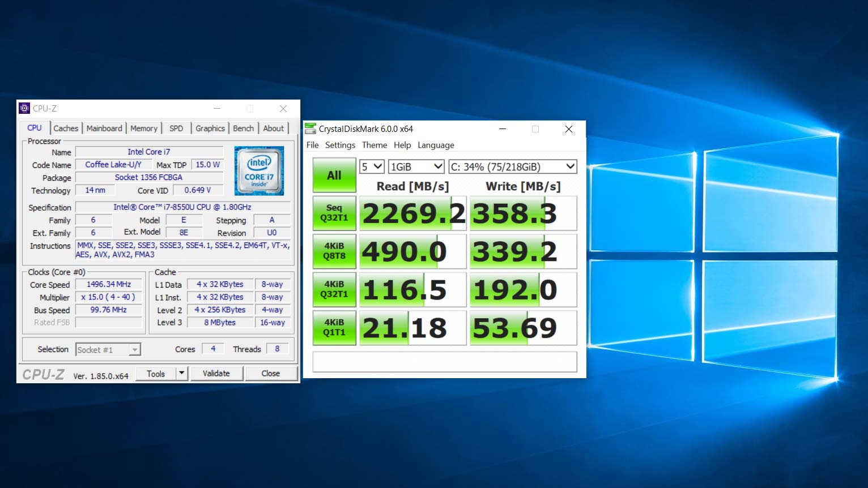The width and height of the screenshot is (868, 488).
Task: Start the 4KiB Q1T1 test
Action: 334,328
